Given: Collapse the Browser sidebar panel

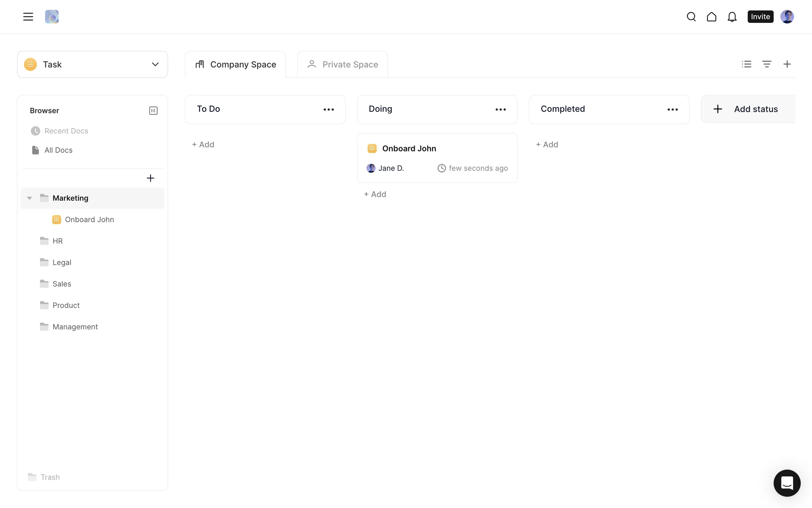Looking at the screenshot, I should pyautogui.click(x=153, y=110).
